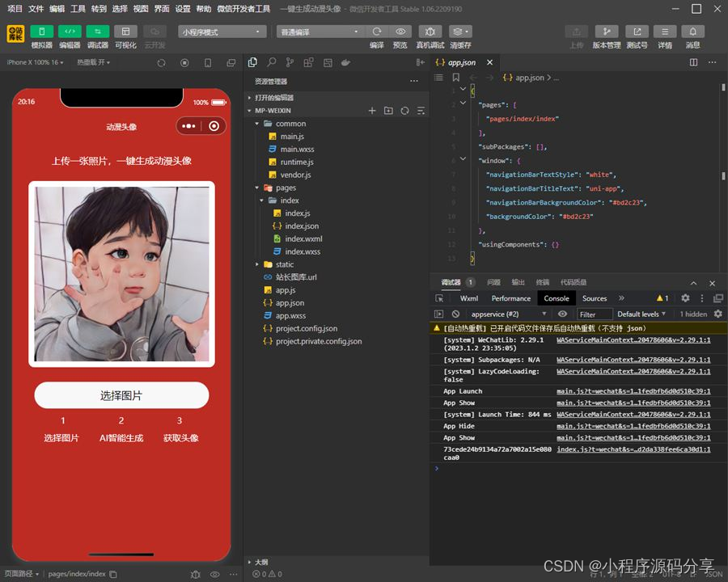The image size is (728, 582).
Task: Click the Filter input field in the console
Action: pos(595,314)
